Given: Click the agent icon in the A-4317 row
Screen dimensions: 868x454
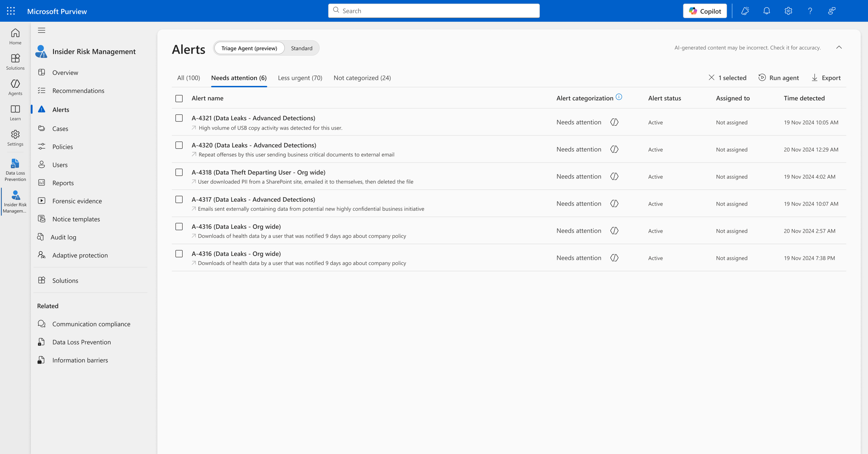Looking at the screenshot, I should point(614,203).
